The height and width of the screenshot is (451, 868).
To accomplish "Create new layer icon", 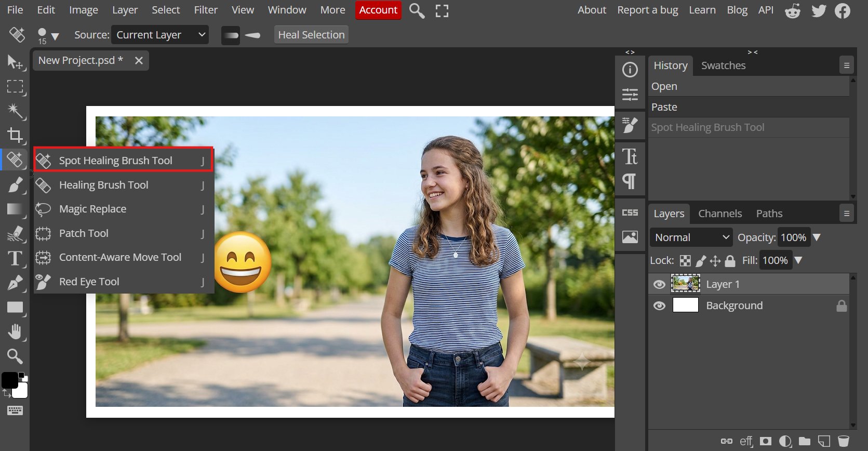I will [x=824, y=441].
